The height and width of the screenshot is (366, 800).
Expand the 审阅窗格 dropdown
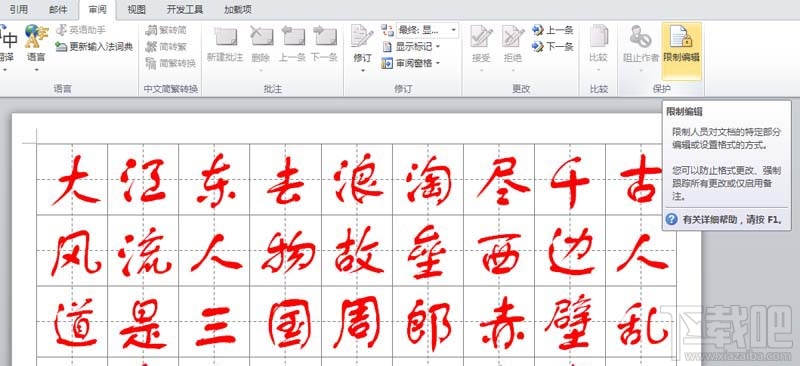(411, 63)
